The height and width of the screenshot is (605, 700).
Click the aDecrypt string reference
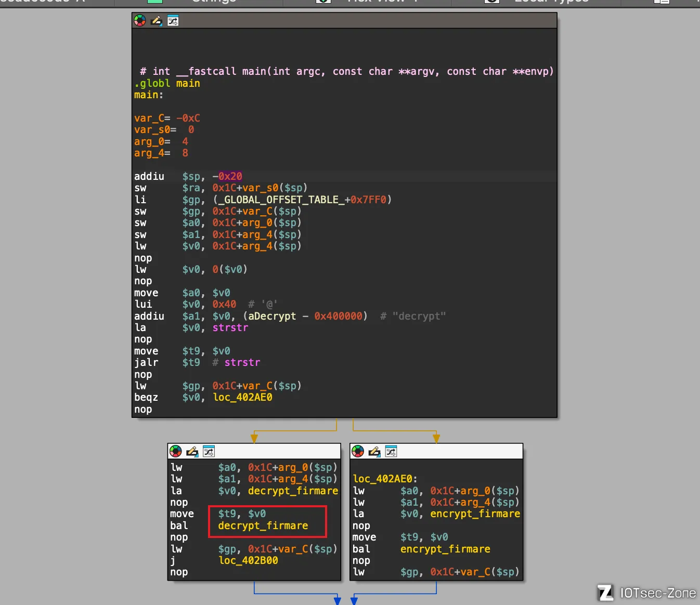[272, 316]
